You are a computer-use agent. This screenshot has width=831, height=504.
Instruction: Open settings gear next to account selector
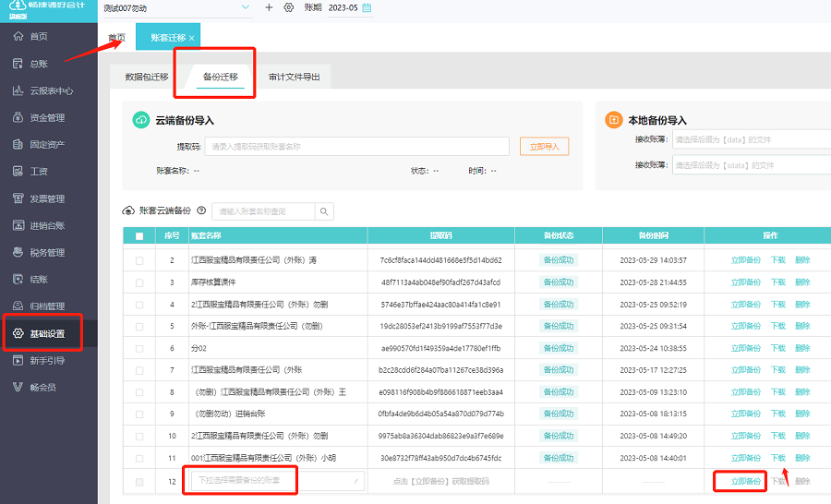tap(289, 7)
